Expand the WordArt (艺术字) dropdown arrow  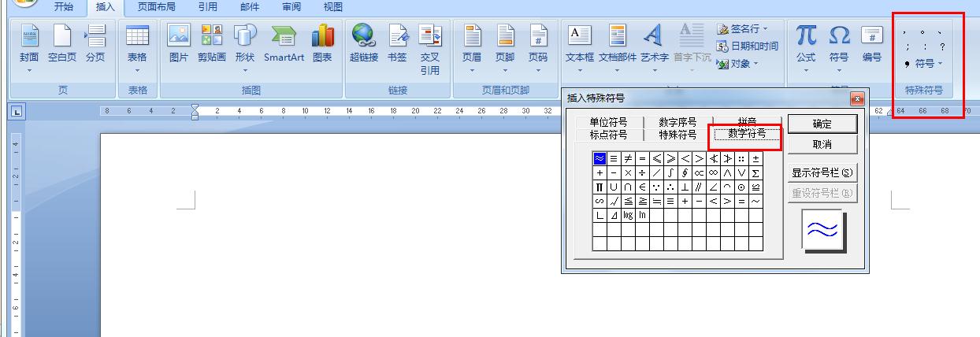(654, 71)
